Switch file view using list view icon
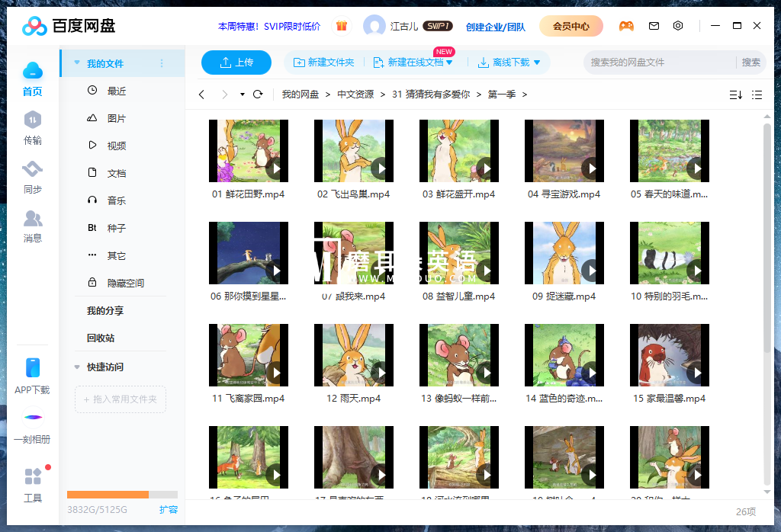 pyautogui.click(x=757, y=95)
